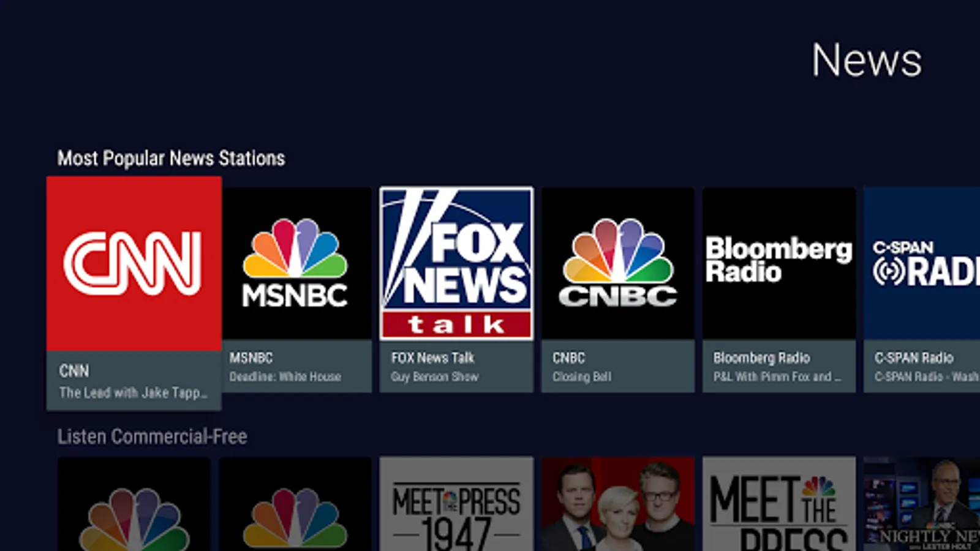Click the 'News' page title
Viewport: 980px width, 551px height.
click(867, 60)
